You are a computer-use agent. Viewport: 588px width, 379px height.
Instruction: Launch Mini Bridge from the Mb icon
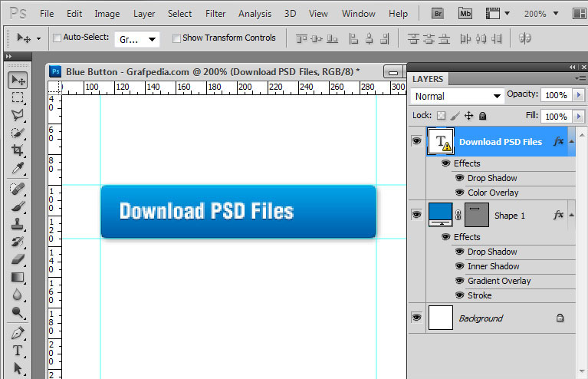pyautogui.click(x=465, y=14)
